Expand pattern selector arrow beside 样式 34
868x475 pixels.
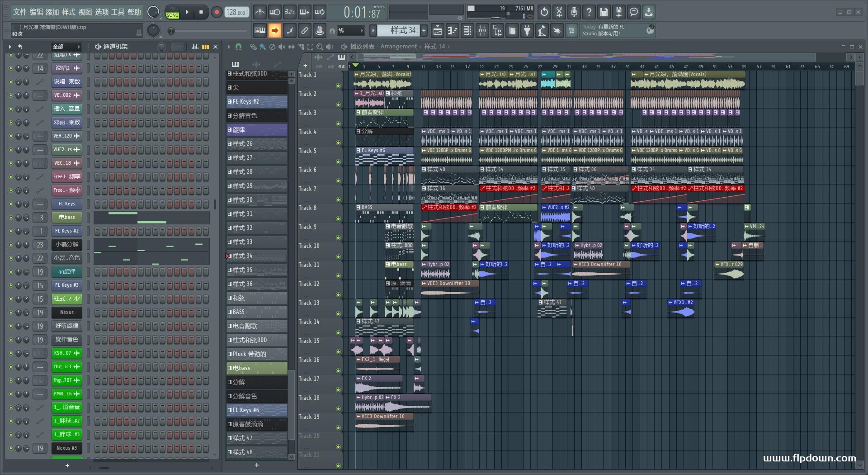[373, 30]
